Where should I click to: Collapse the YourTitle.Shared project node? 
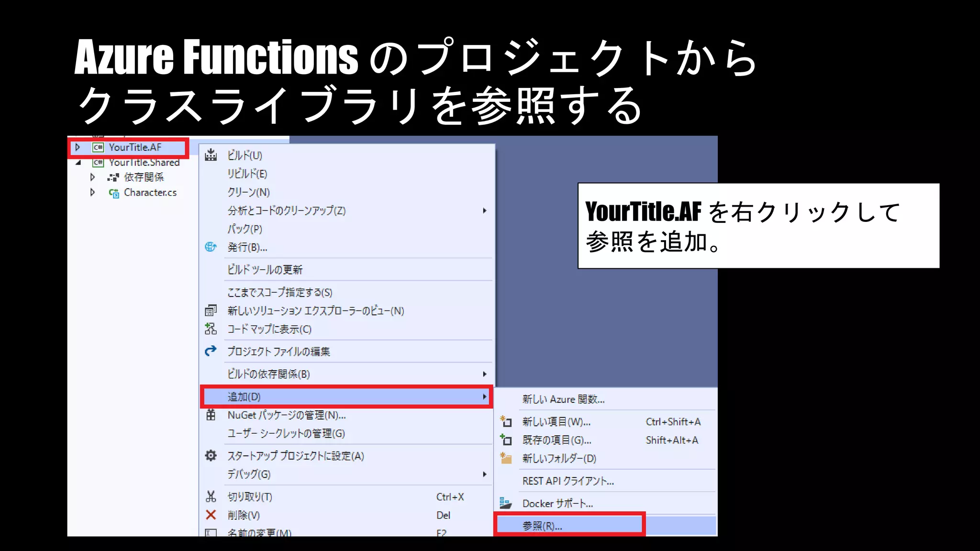(x=78, y=163)
